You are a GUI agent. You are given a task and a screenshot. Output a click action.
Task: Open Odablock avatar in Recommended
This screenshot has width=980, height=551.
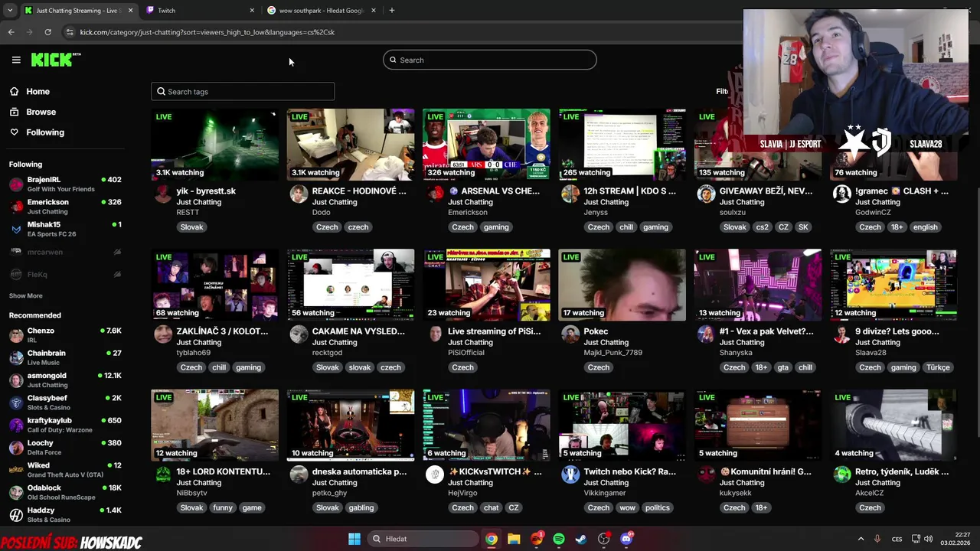[16, 492]
